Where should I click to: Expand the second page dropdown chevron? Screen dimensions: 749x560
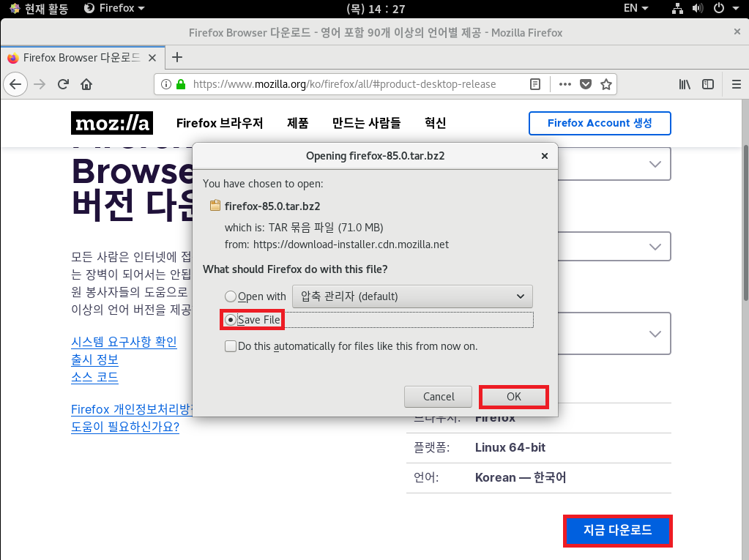click(x=655, y=247)
